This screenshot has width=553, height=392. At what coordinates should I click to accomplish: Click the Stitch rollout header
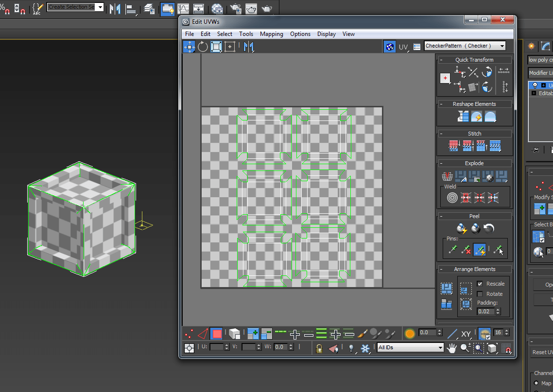click(x=474, y=134)
